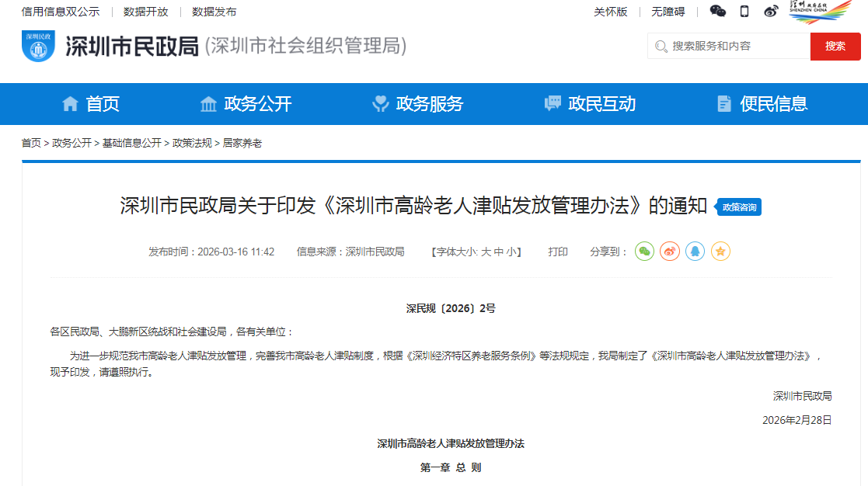Set font size to 中
Viewport: 868px width, 486px height.
coord(499,252)
